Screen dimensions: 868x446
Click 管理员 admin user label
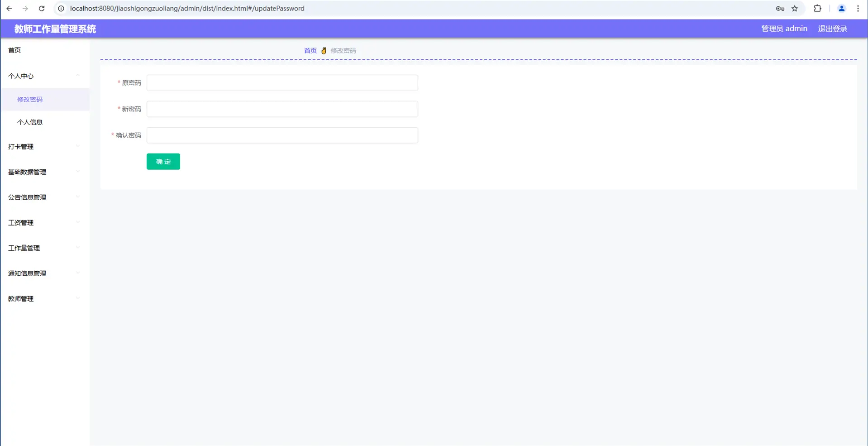click(784, 29)
